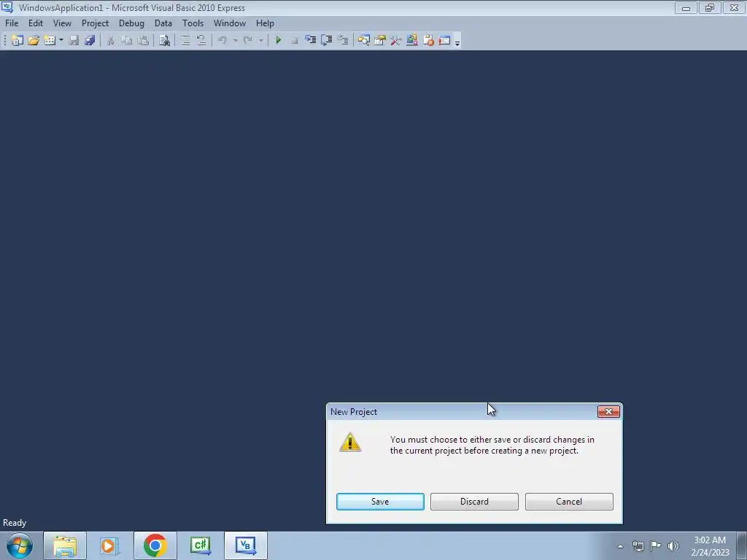Click the New Project toolbar icon
The image size is (747, 560).
click(18, 41)
